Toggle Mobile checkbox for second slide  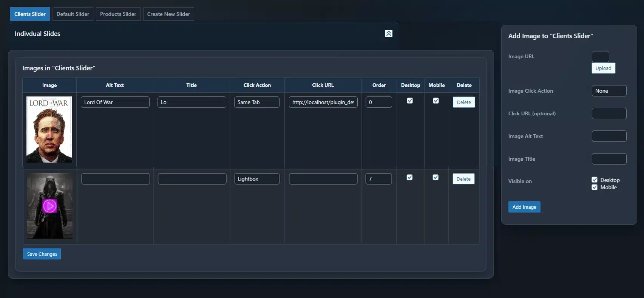point(436,177)
